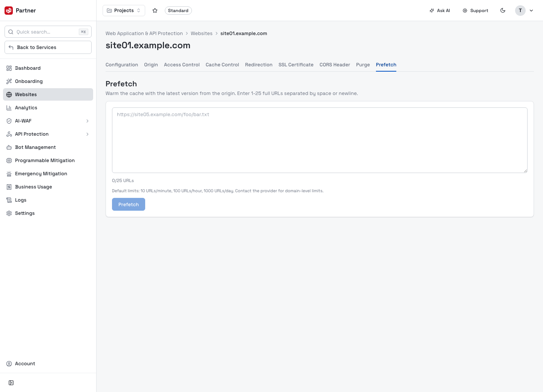The height and width of the screenshot is (392, 543).
Task: Toggle dark mode with the moon icon
Action: point(503,11)
